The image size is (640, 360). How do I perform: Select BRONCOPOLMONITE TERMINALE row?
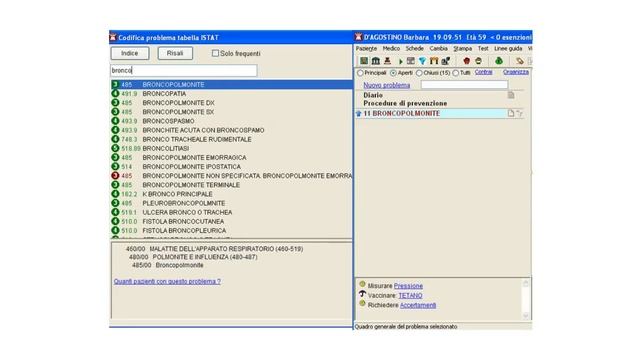231,185
